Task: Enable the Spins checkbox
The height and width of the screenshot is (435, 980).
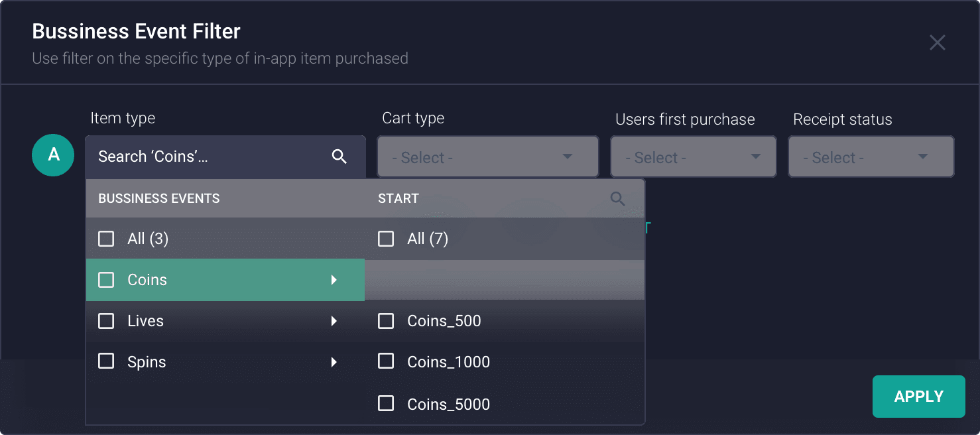Action: coord(106,361)
